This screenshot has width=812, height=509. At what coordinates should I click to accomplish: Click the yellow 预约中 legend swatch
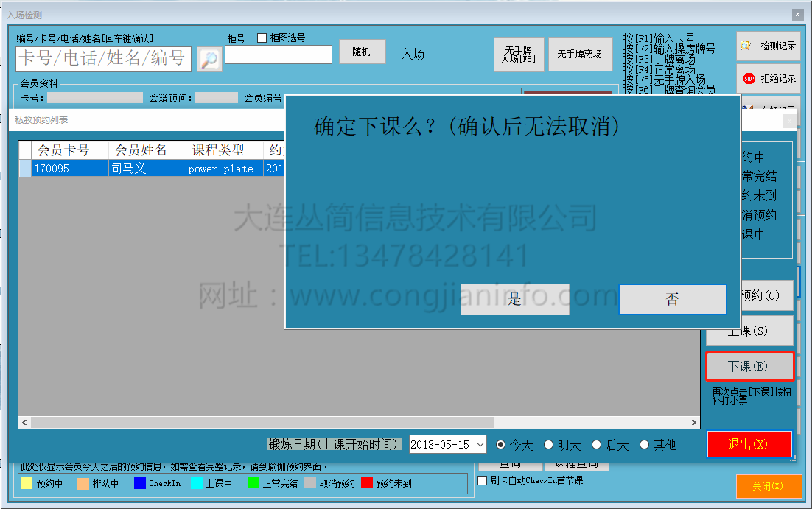pyautogui.click(x=26, y=483)
